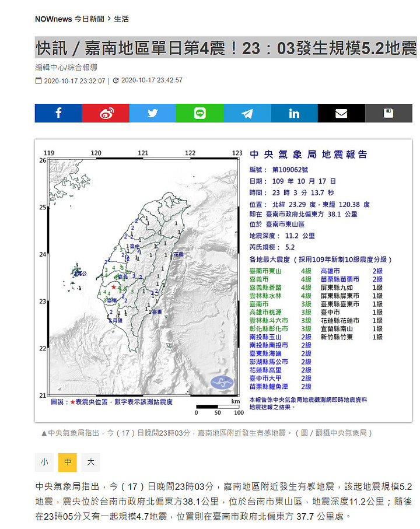The image size is (420, 529).
Task: Share article via LINE
Action: [199, 113]
